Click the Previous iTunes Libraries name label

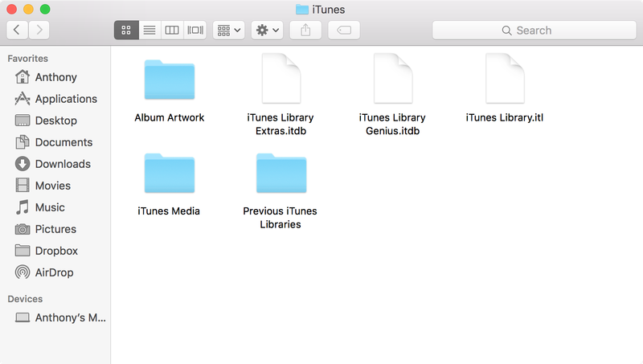tap(281, 218)
